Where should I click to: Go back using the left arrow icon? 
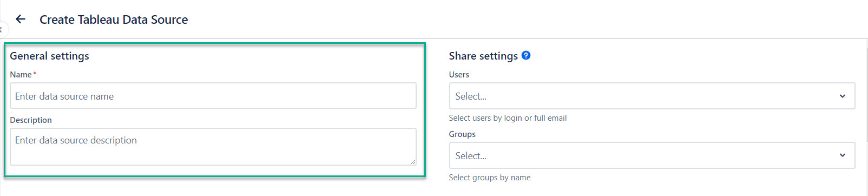coord(21,19)
